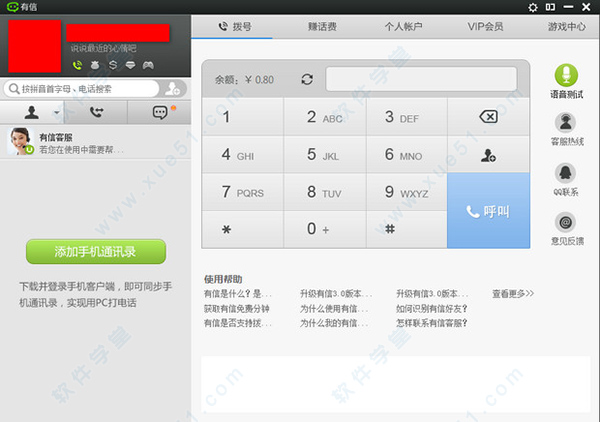Select the 有信客服 contact row

[95, 142]
